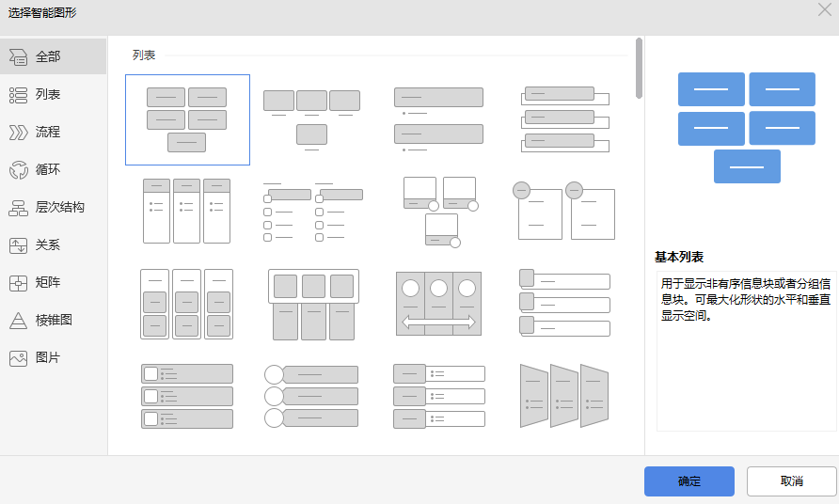Choose the three rows with square tabs layout
This screenshot has width=839, height=504.
(x=565, y=303)
